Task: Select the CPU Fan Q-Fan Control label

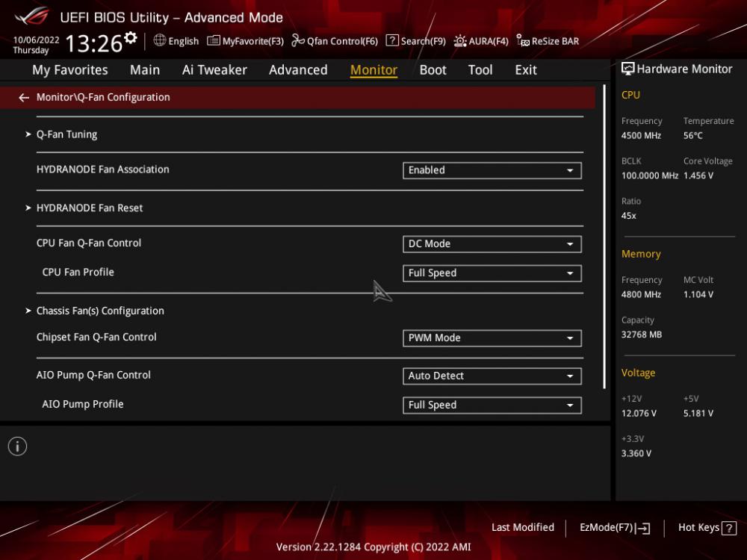Action: click(x=89, y=243)
